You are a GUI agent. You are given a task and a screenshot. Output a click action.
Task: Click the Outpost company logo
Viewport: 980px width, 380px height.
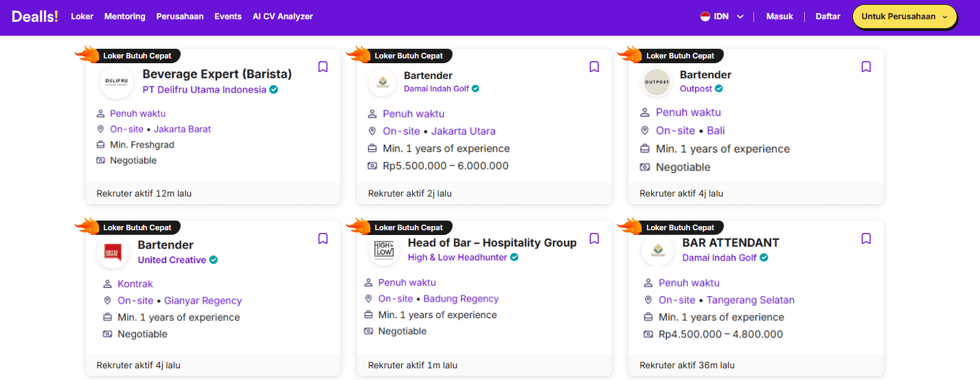657,82
